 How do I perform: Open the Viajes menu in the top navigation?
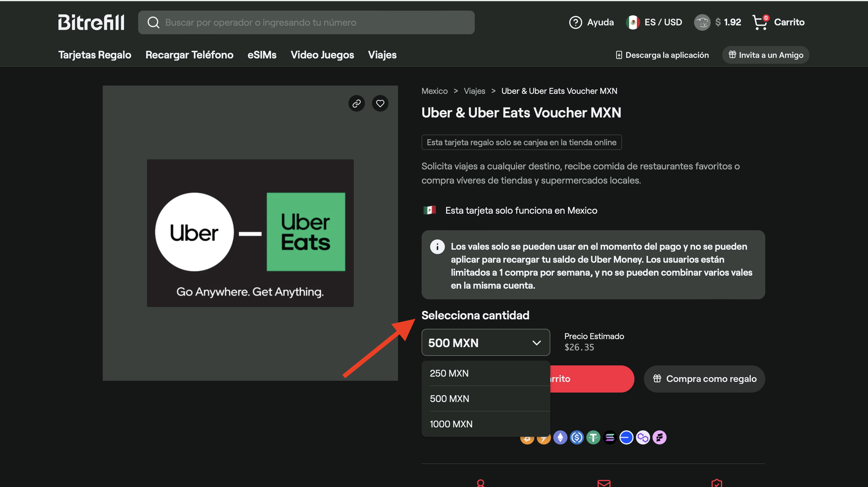pyautogui.click(x=382, y=55)
